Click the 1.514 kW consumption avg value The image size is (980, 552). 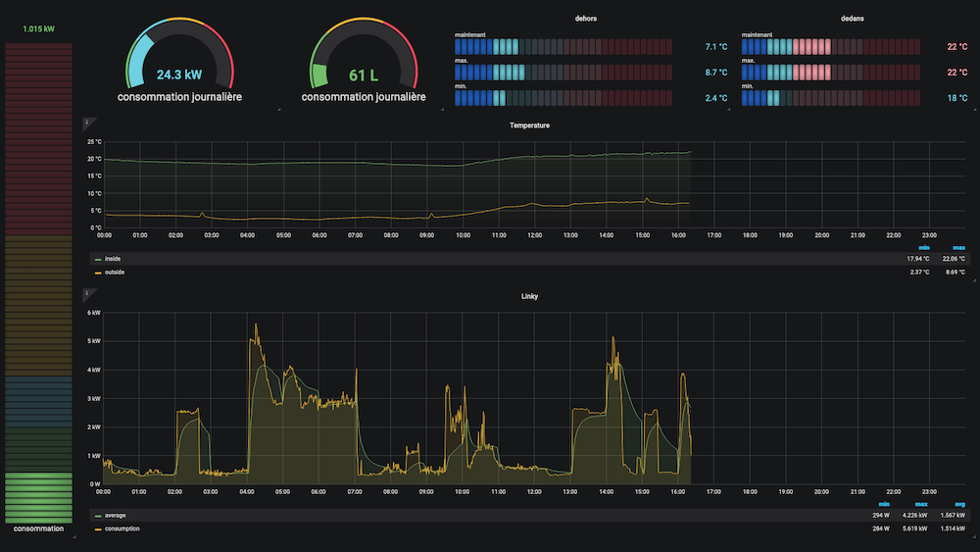click(954, 528)
